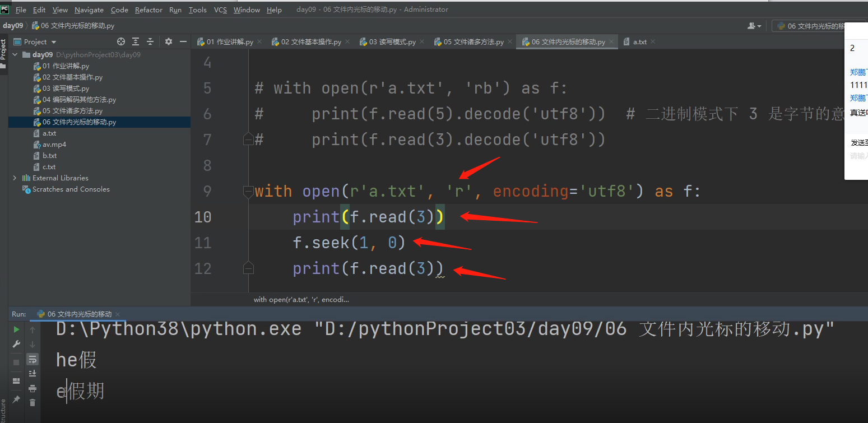This screenshot has height=423, width=868.
Task: Click Collapse All in Project panel
Action: pyautogui.click(x=150, y=41)
